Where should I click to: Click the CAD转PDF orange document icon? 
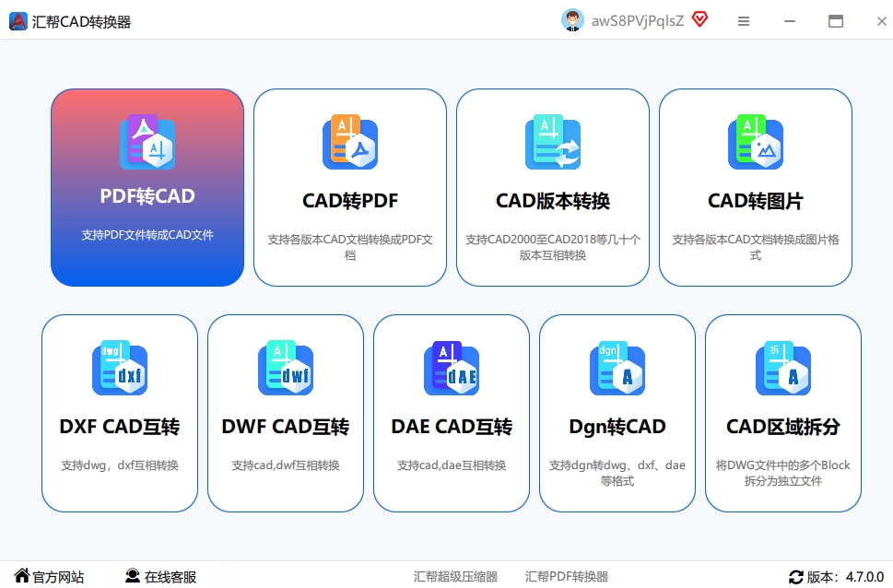(x=350, y=142)
